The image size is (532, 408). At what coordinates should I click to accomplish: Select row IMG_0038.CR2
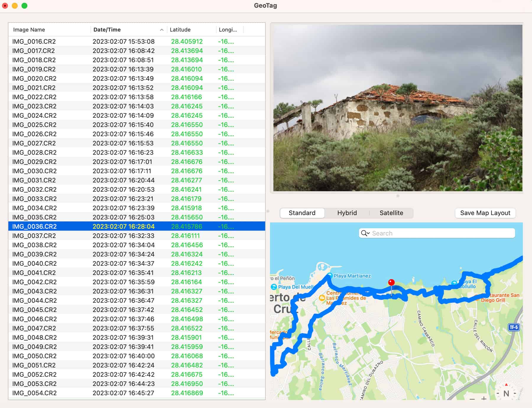(137, 245)
